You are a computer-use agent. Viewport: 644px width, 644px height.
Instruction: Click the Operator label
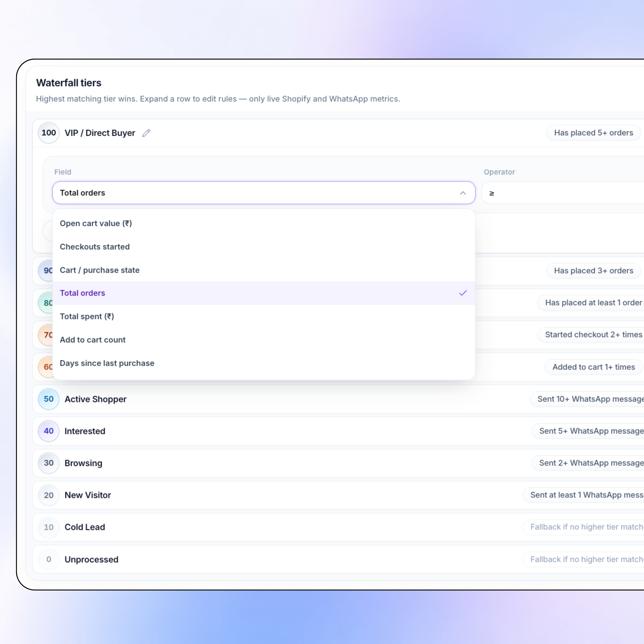(499, 172)
